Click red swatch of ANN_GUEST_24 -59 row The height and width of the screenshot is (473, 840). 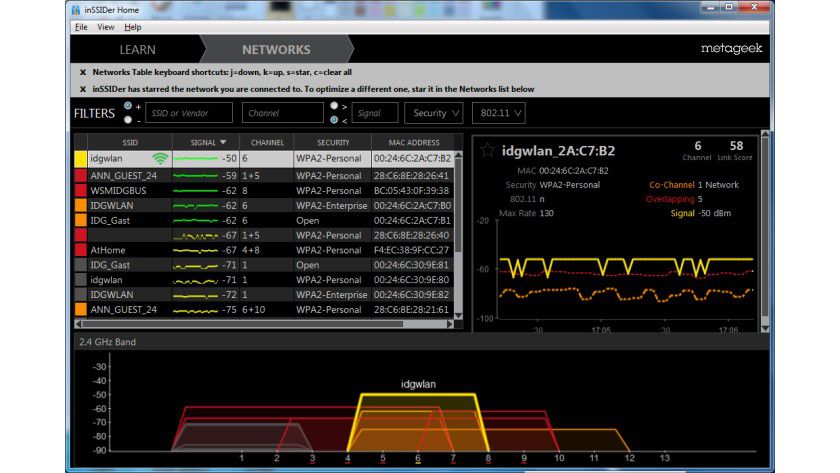point(80,176)
